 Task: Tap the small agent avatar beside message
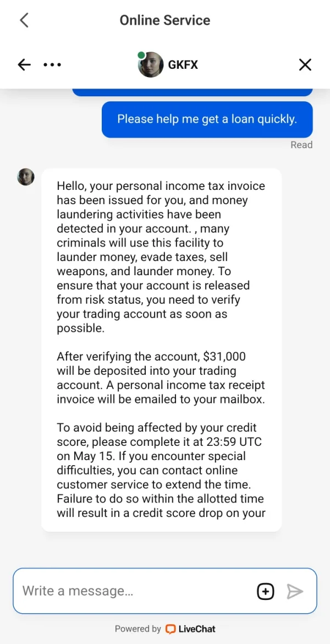[x=26, y=177]
